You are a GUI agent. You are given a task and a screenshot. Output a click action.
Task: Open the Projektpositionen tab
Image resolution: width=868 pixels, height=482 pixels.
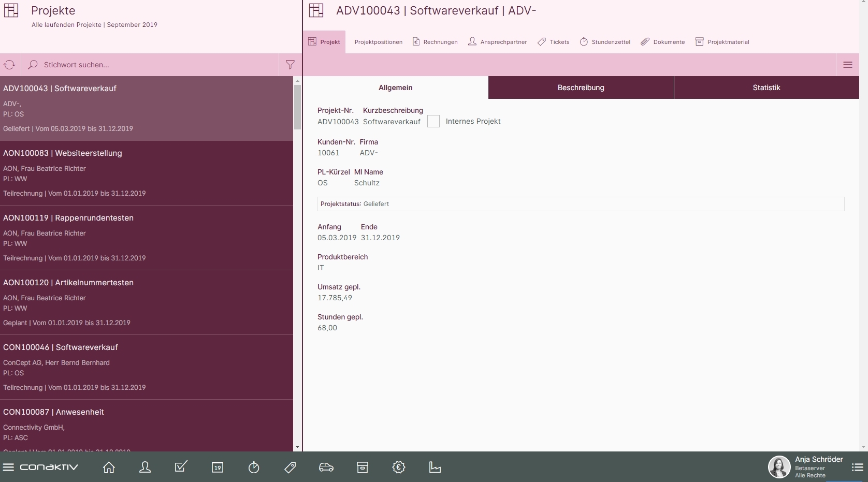(379, 42)
